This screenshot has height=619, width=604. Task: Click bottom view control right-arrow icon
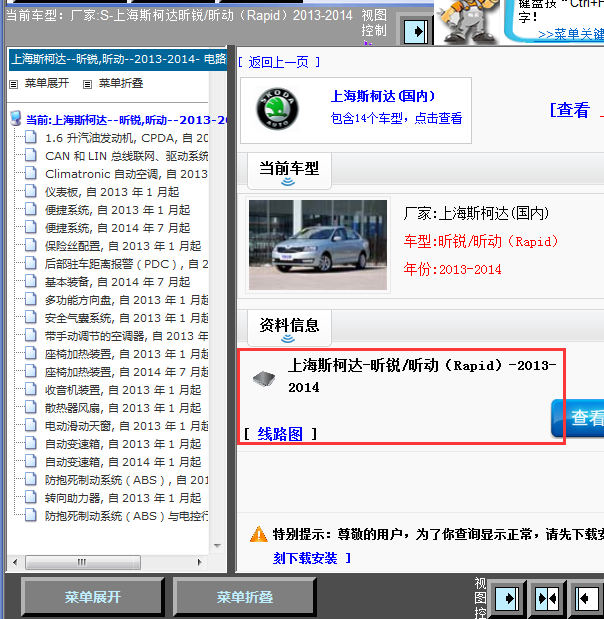click(x=506, y=598)
